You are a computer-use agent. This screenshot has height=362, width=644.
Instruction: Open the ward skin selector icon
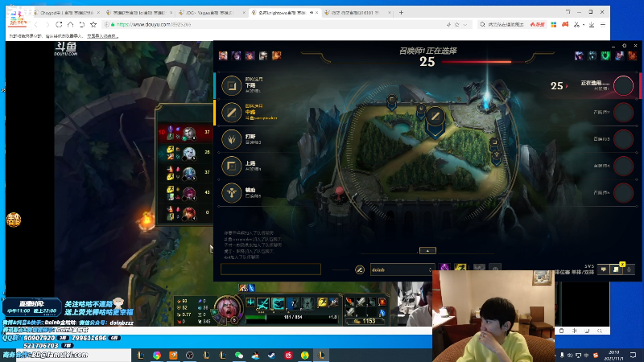479,269
